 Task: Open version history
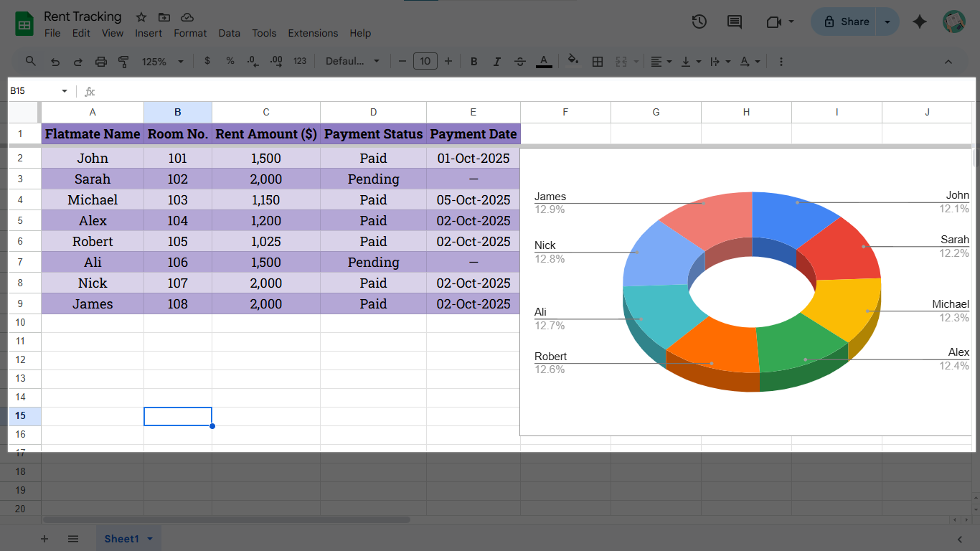pos(699,22)
